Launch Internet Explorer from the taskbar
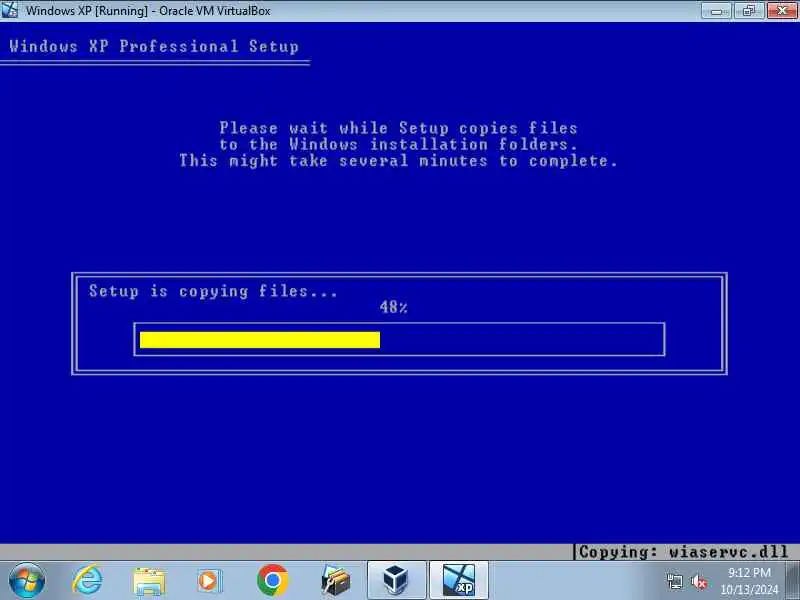This screenshot has height=600, width=800. [x=87, y=581]
